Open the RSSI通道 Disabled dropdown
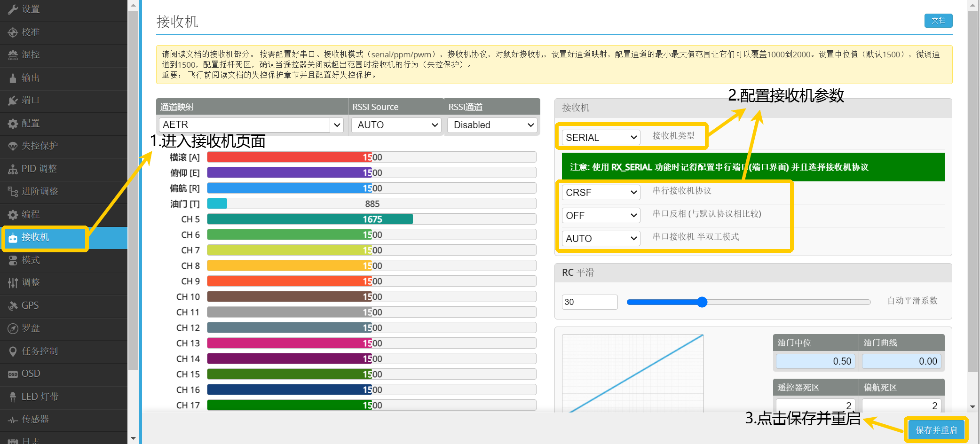The image size is (980, 444). (492, 125)
